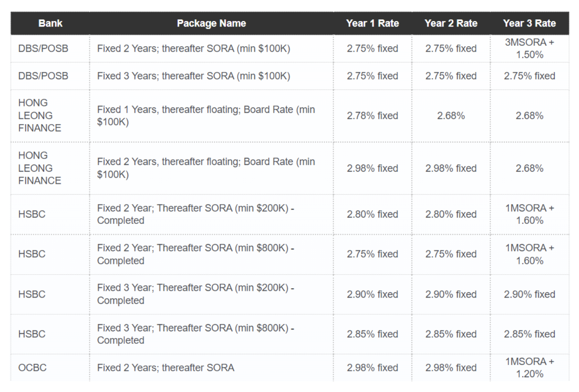The height and width of the screenshot is (392, 579).
Task: Select HSBC Fixed 3 Year min $200K package
Action: (x=196, y=294)
